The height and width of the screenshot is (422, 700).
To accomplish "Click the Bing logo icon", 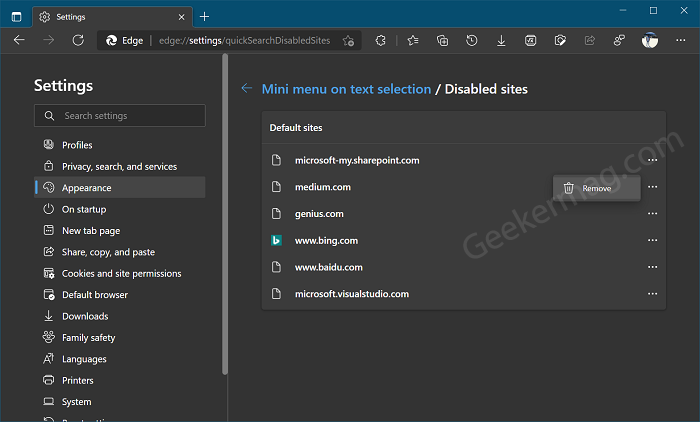I will (276, 240).
